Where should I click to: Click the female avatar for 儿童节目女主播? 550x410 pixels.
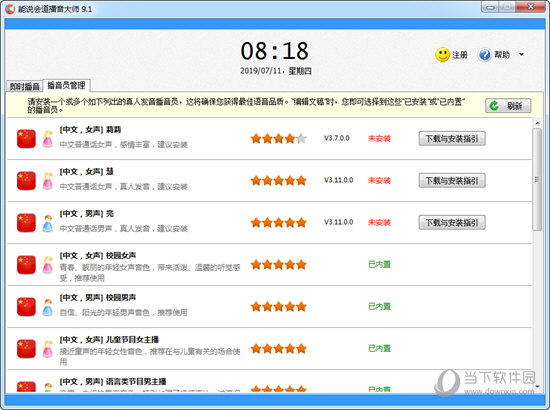pyautogui.click(x=48, y=349)
